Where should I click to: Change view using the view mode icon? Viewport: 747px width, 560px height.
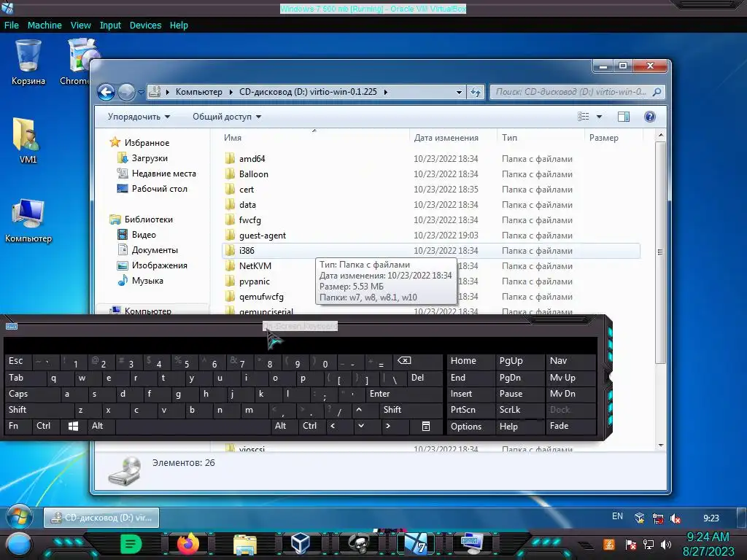pos(584,117)
